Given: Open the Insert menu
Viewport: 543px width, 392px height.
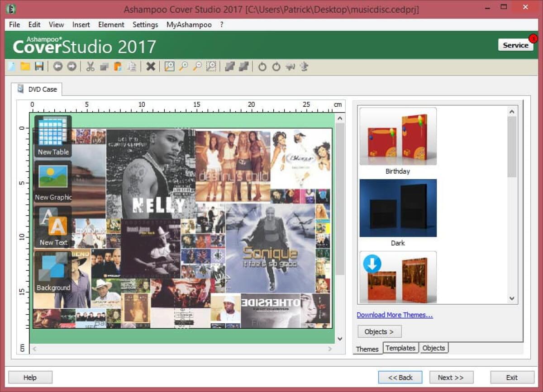Looking at the screenshot, I should [x=81, y=24].
